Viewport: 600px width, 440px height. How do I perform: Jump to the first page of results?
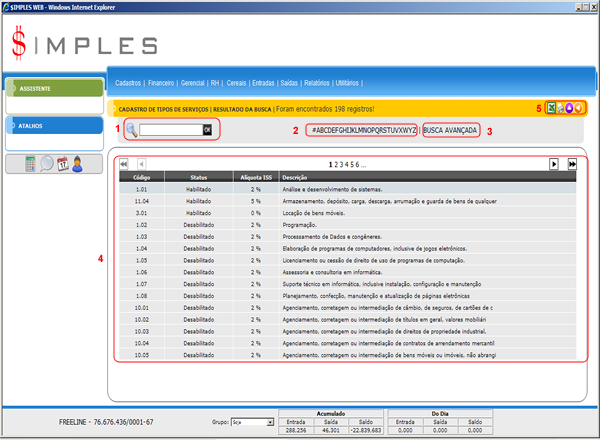point(124,163)
